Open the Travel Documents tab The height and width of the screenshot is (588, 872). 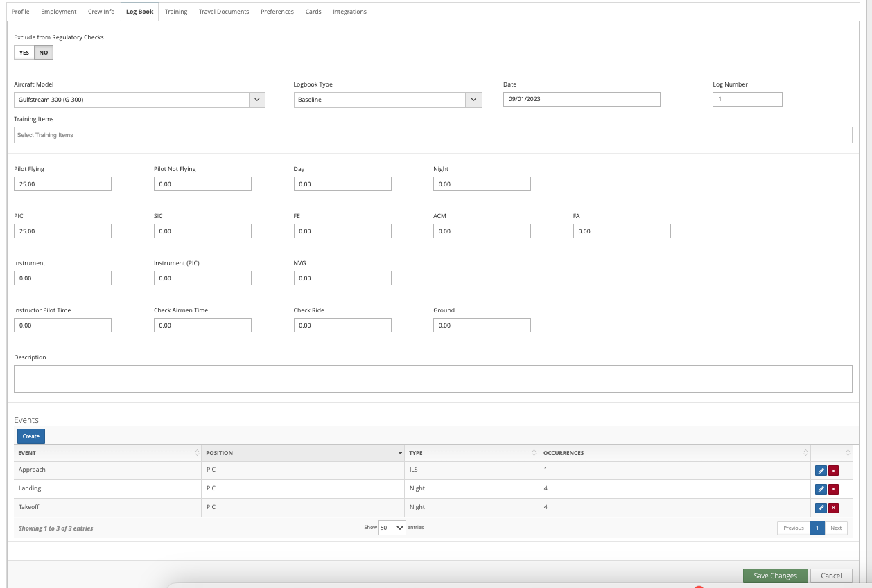[x=224, y=12]
